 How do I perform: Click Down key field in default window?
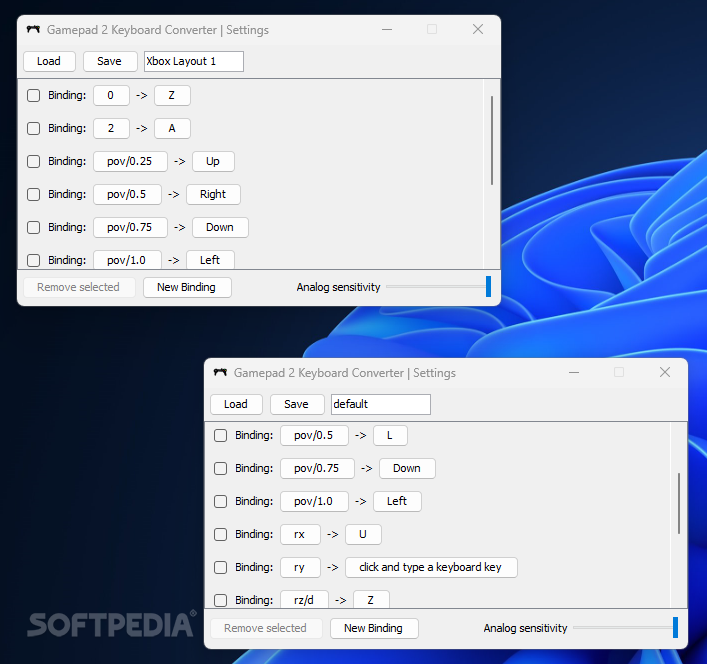click(x=407, y=468)
